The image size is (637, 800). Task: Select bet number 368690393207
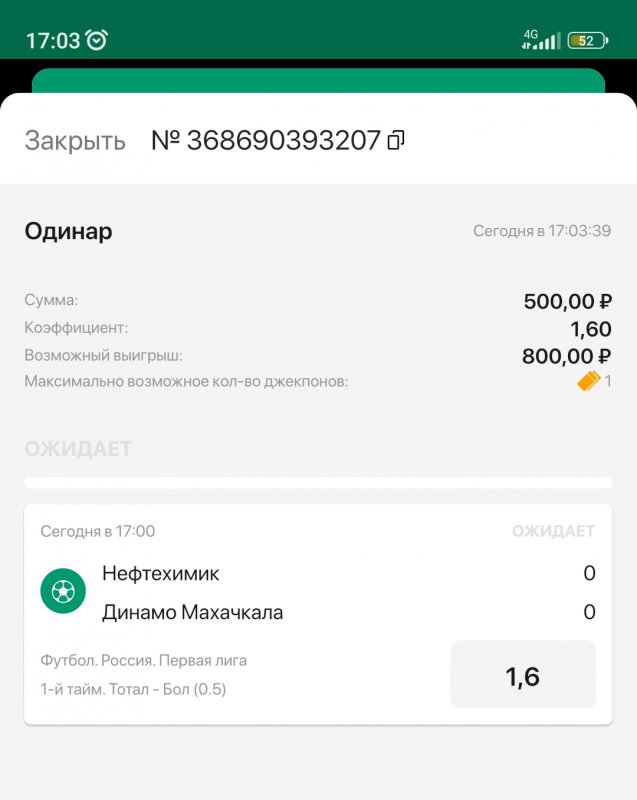[x=266, y=140]
